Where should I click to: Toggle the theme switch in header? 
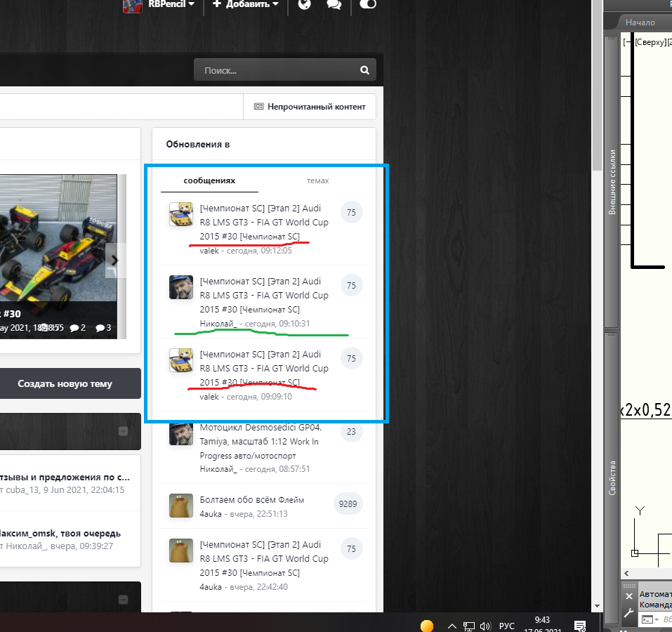click(x=367, y=4)
